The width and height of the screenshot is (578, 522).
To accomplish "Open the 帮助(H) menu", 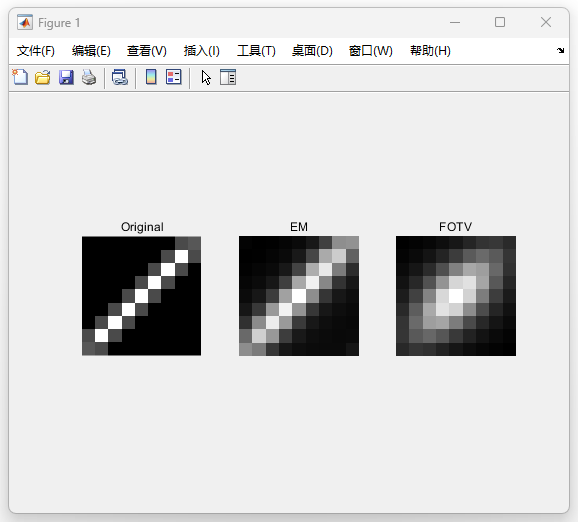I will [430, 51].
